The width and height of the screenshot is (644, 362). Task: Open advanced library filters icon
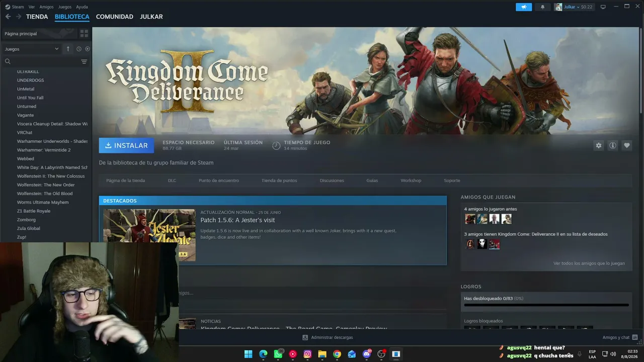coord(84,61)
